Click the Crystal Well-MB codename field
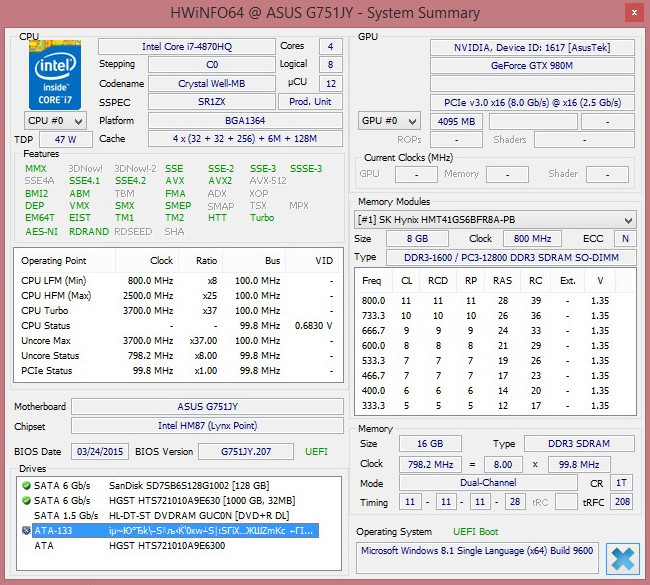 pyautogui.click(x=212, y=83)
